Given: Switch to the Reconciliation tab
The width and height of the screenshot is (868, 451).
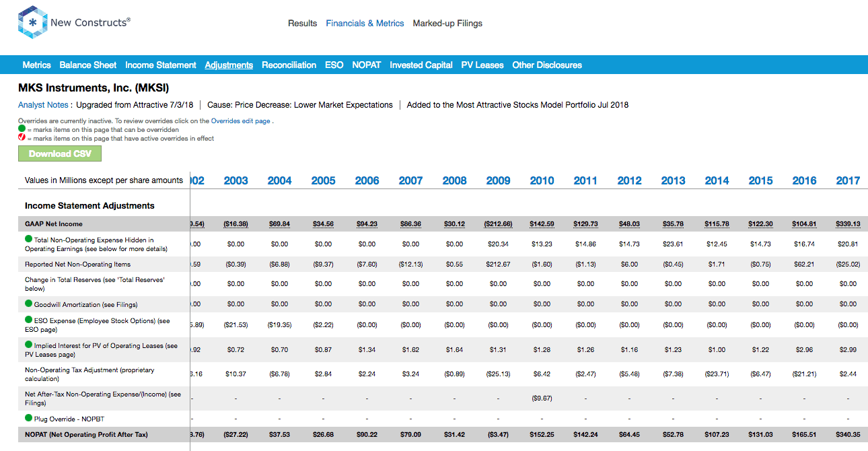Looking at the screenshot, I should (x=289, y=65).
